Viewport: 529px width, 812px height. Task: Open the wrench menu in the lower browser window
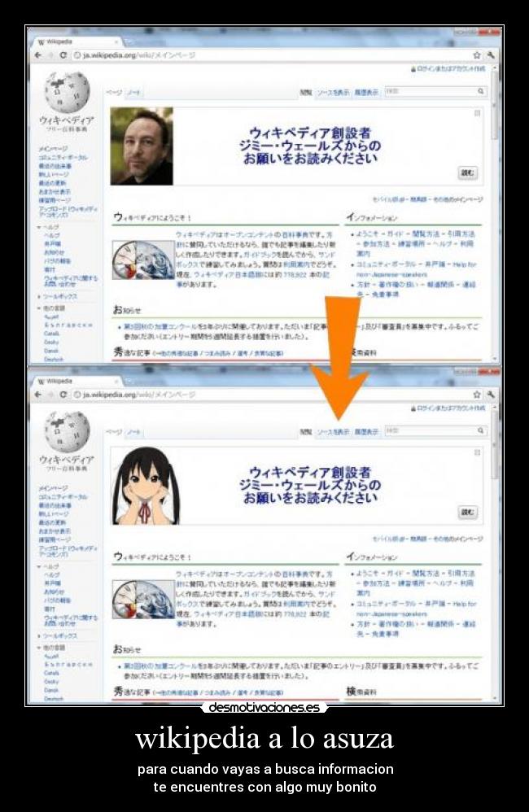pyautogui.click(x=490, y=395)
